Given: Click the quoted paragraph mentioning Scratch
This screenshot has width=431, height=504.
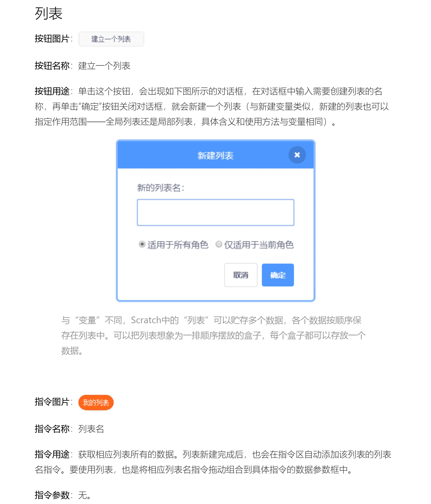Looking at the screenshot, I should [213, 335].
